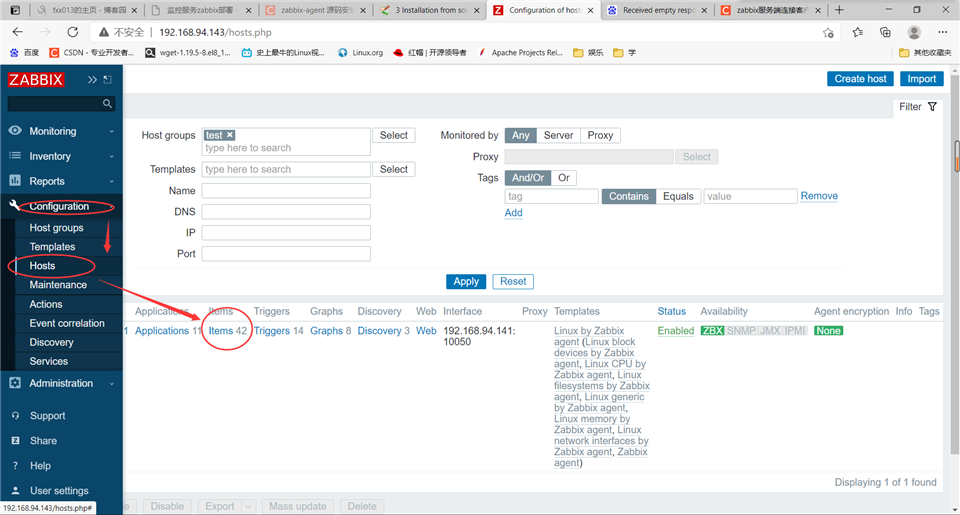The width and height of the screenshot is (960, 515).
Task: Set Monitored by to Any
Action: pyautogui.click(x=520, y=135)
